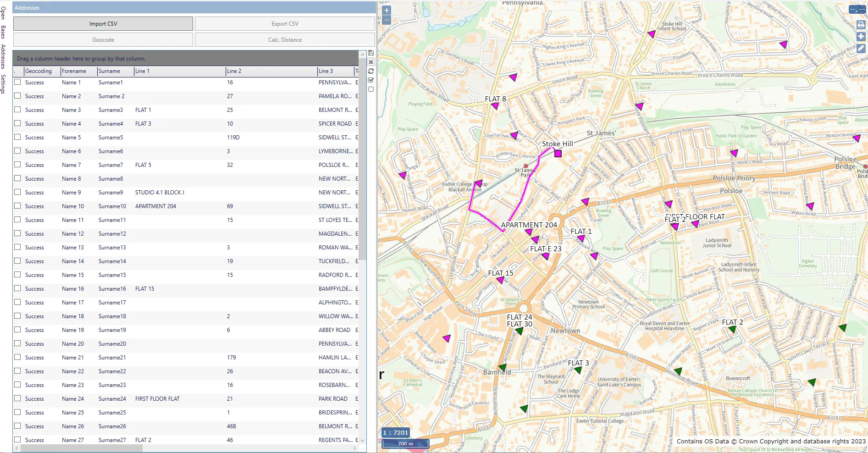The height and width of the screenshot is (453, 868).
Task: Select the STUDIO 4.1 BLOCK J cell
Action: [x=180, y=193]
